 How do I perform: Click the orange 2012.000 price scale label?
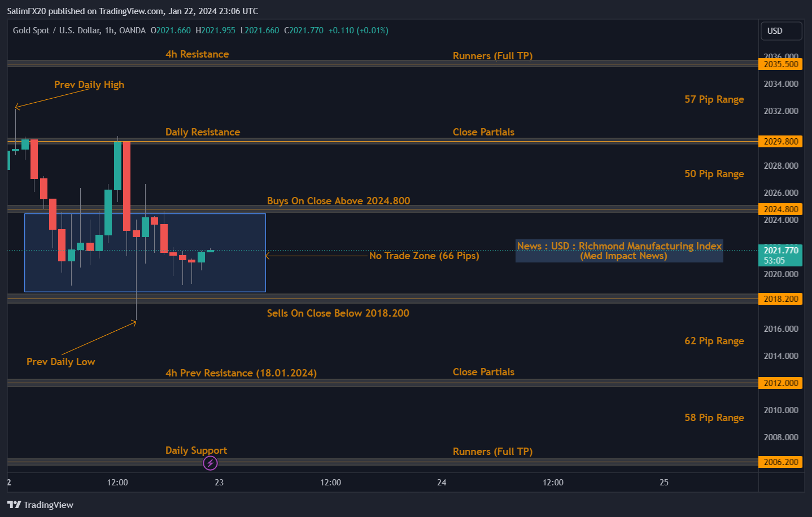[x=780, y=383]
